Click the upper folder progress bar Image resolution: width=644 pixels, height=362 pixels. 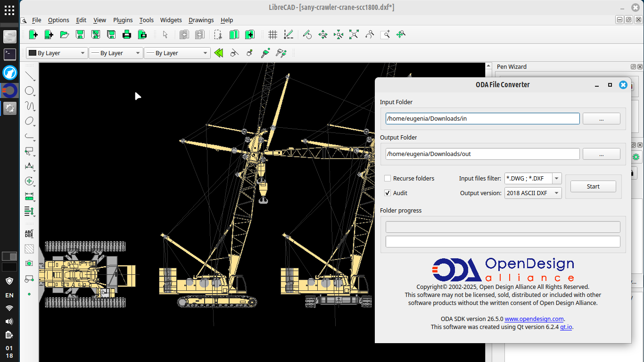503,227
